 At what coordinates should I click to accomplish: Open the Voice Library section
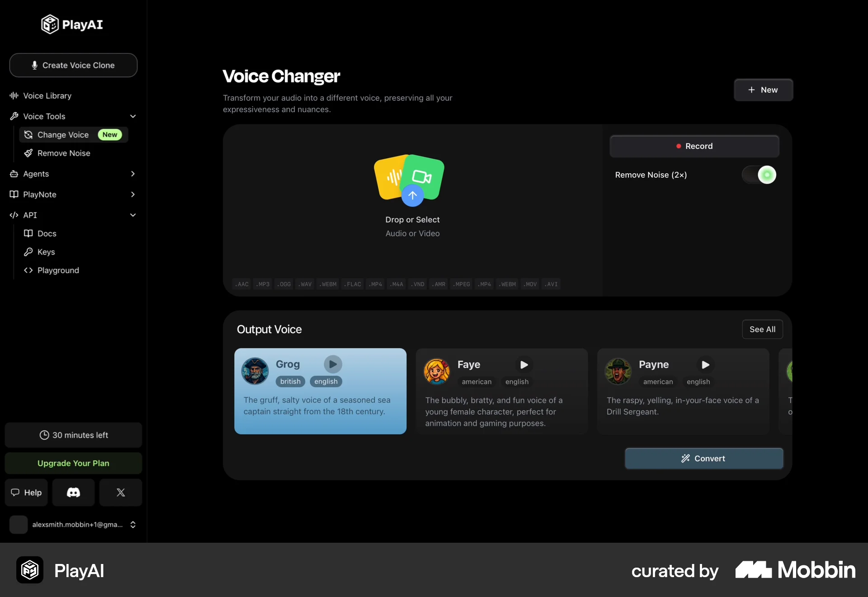click(47, 95)
